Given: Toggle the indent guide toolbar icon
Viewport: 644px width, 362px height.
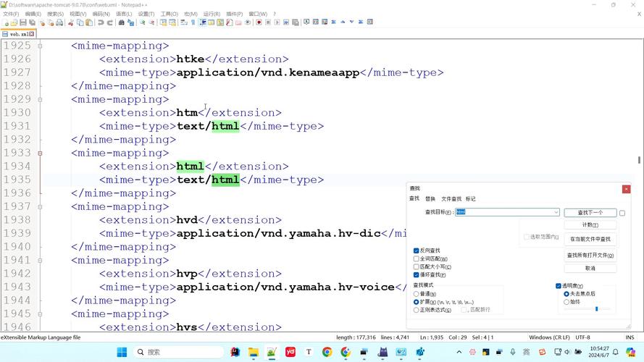Looking at the screenshot, I should [x=202, y=22].
